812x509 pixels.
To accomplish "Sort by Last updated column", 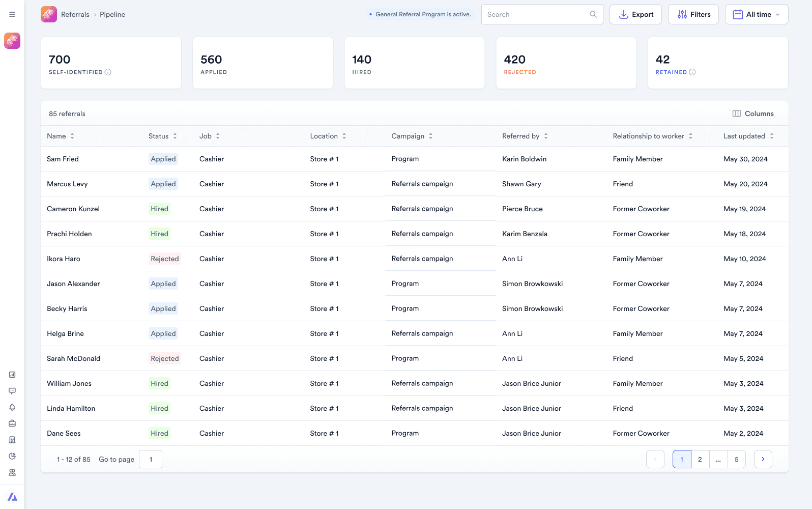I will click(x=772, y=136).
